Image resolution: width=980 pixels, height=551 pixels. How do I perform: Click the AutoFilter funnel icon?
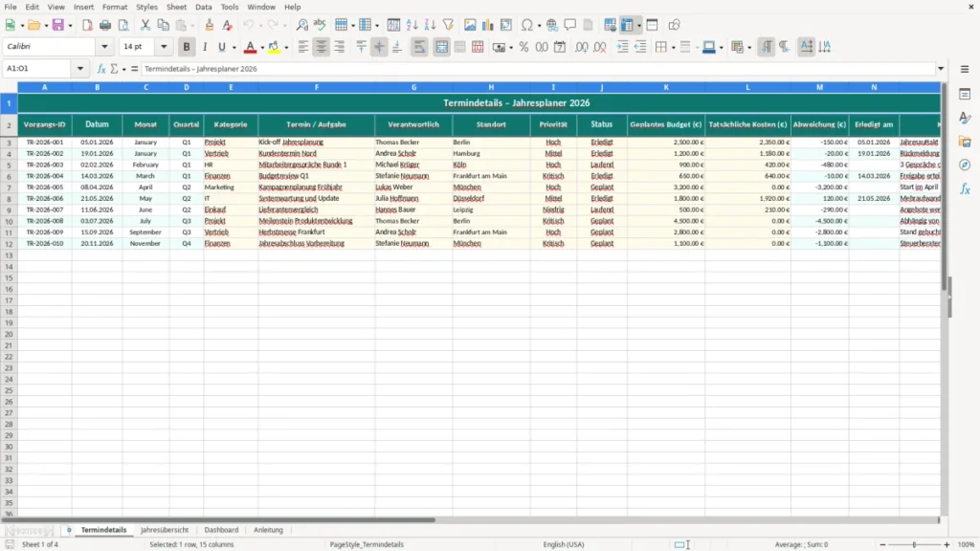(448, 25)
